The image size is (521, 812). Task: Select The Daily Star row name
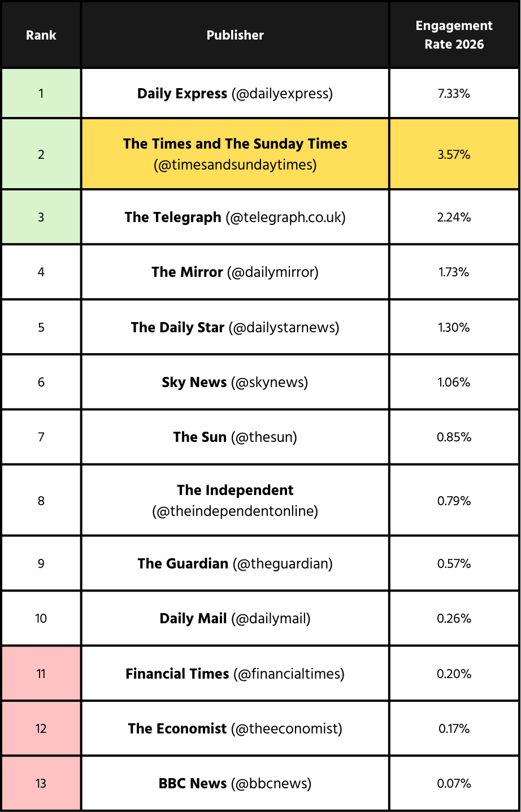coord(235,327)
